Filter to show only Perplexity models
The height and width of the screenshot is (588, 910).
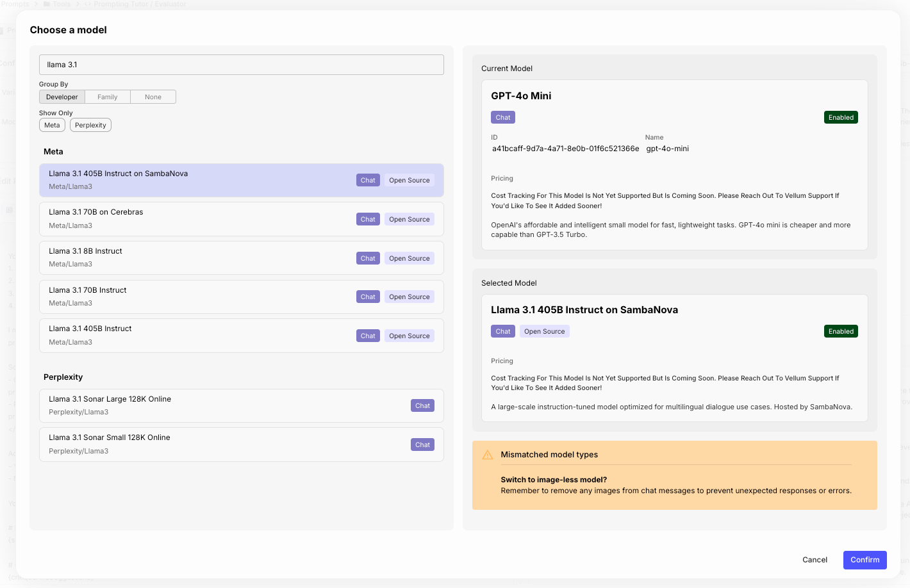point(90,125)
